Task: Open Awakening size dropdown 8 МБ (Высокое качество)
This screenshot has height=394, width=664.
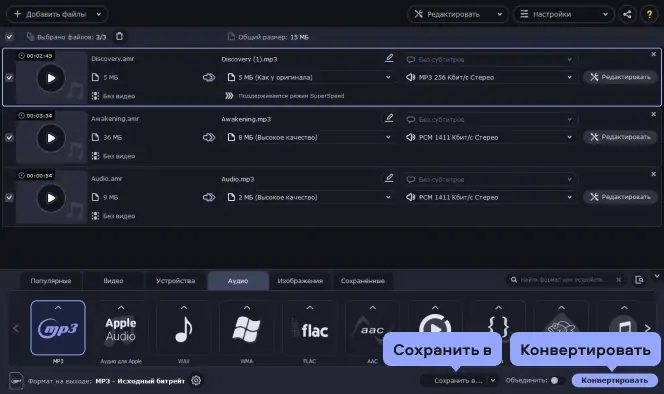Action: point(309,137)
